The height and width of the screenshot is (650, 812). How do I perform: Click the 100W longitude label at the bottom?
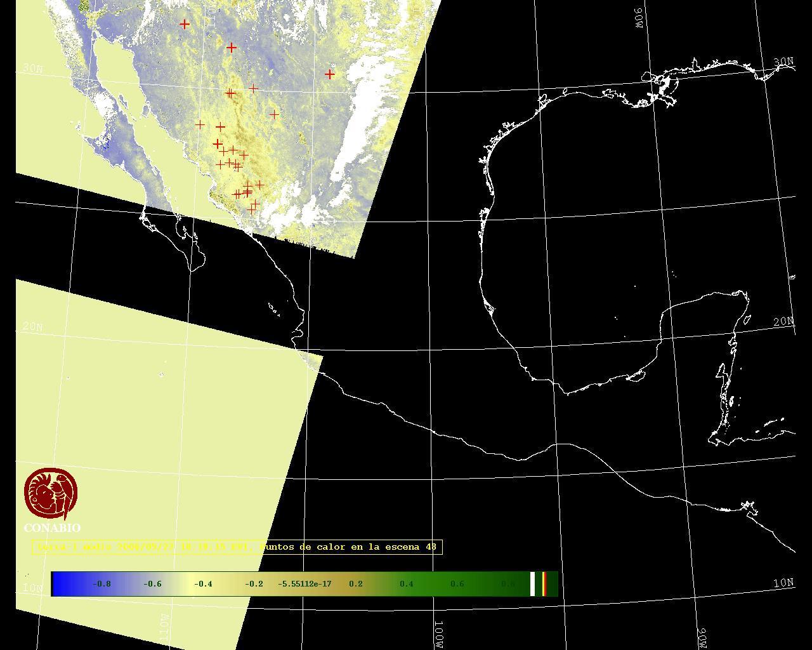(x=439, y=635)
